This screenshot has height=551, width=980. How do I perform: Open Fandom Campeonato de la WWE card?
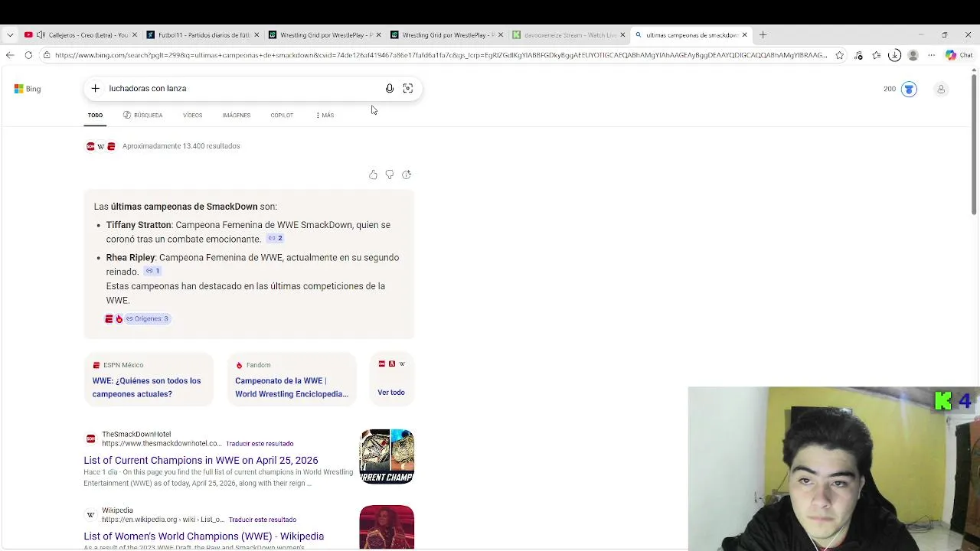[x=292, y=380]
